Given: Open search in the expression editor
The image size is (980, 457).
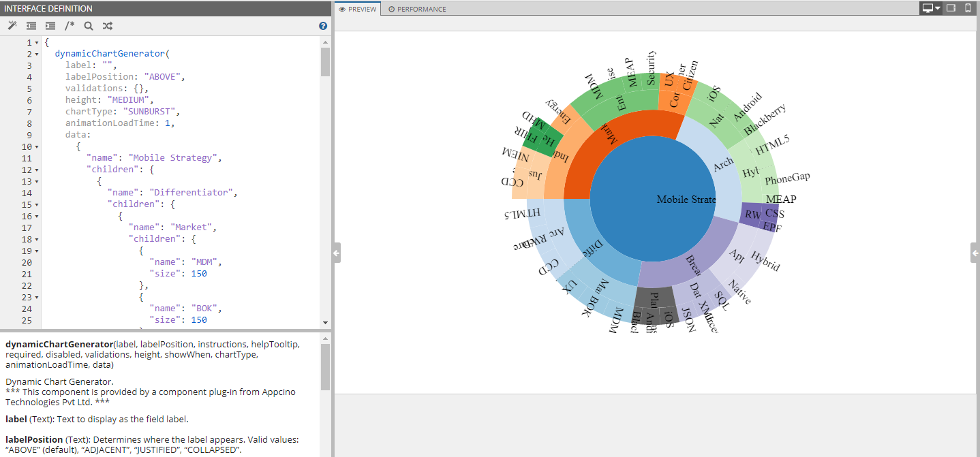Looking at the screenshot, I should 89,26.
